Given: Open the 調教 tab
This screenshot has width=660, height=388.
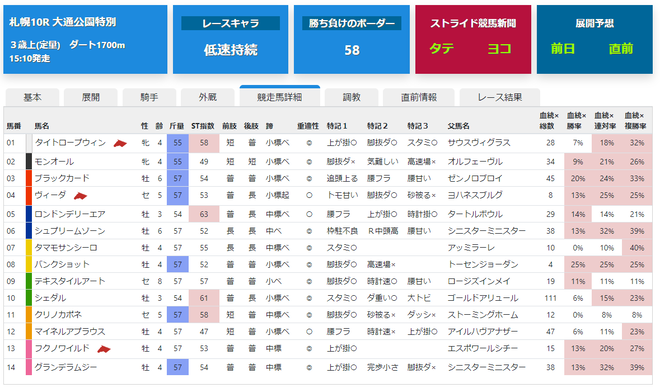Looking at the screenshot, I should [351, 98].
